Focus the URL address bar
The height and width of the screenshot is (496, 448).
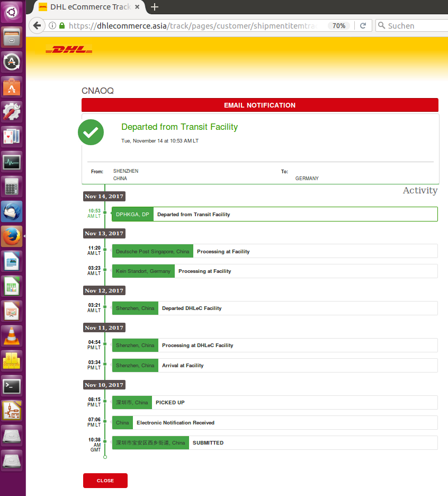click(x=193, y=25)
